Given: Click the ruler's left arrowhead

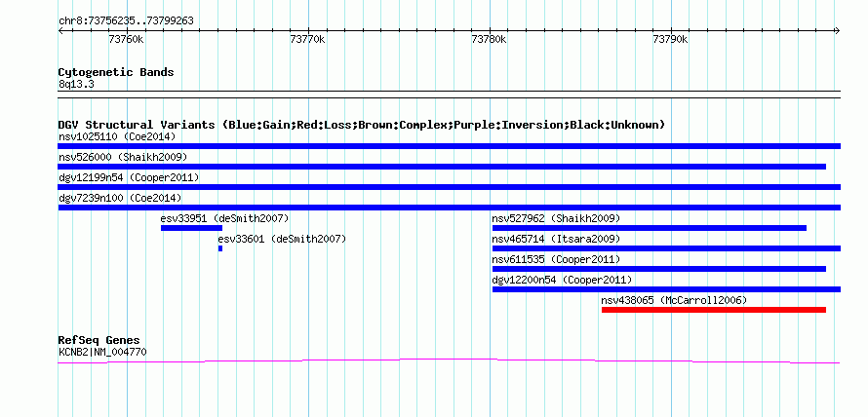Looking at the screenshot, I should (x=60, y=30).
